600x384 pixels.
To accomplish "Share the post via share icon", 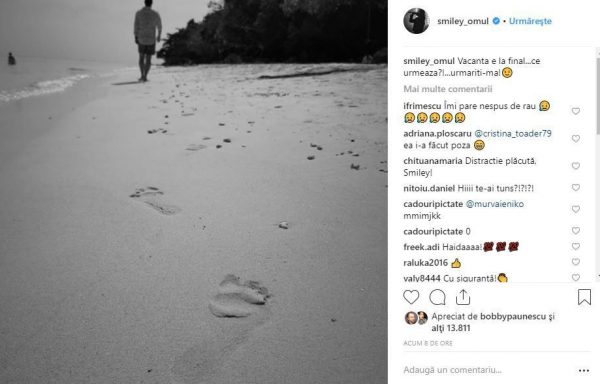I will (463, 297).
